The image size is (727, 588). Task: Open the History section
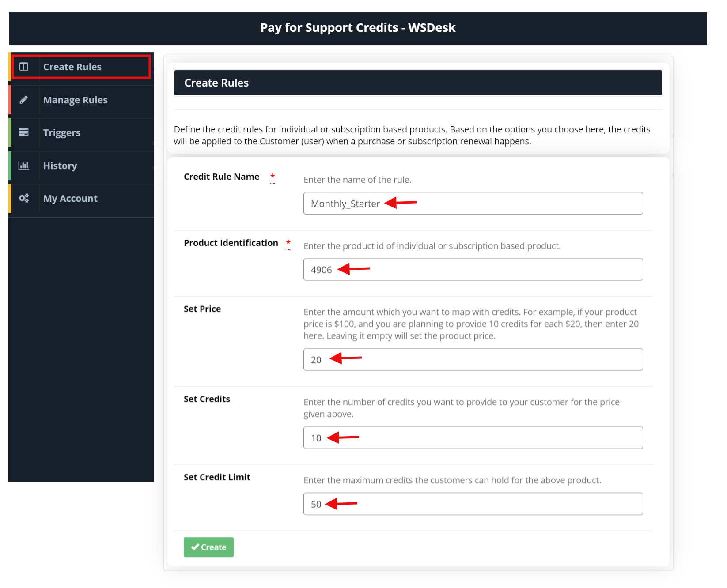coord(81,166)
